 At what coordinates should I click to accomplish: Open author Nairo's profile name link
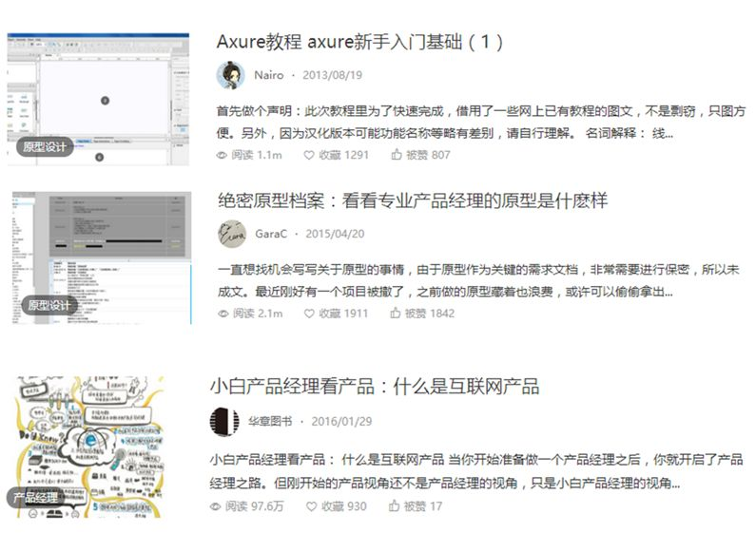[x=269, y=75]
